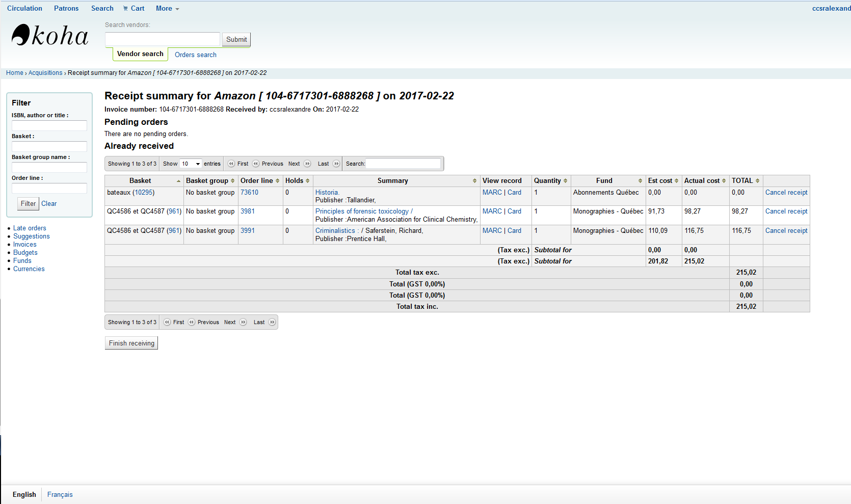This screenshot has height=504, width=851.
Task: Sort table by Order line column
Action: coord(260,181)
